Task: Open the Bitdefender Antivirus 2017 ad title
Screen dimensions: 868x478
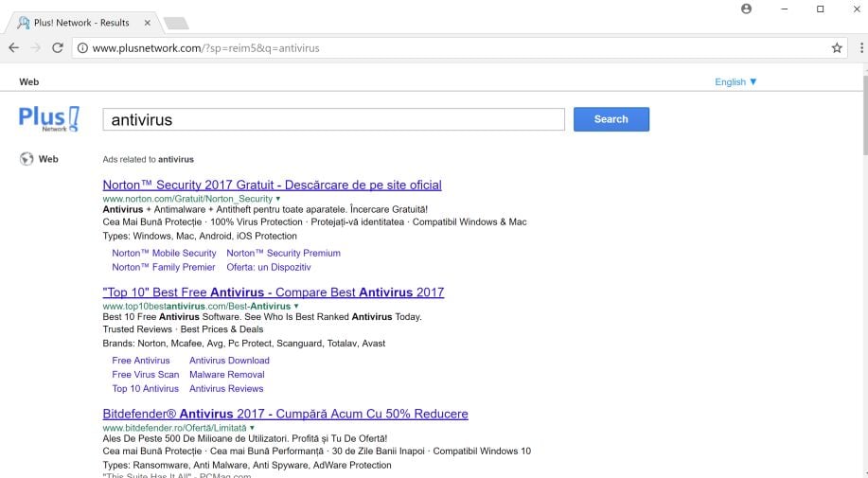Action: coord(286,414)
